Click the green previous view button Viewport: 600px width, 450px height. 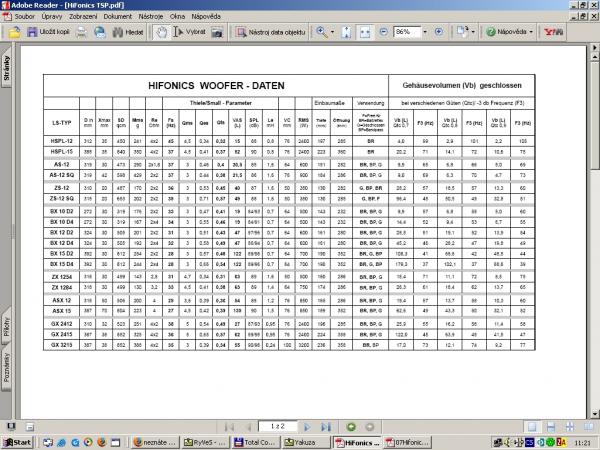pyautogui.click(x=352, y=427)
